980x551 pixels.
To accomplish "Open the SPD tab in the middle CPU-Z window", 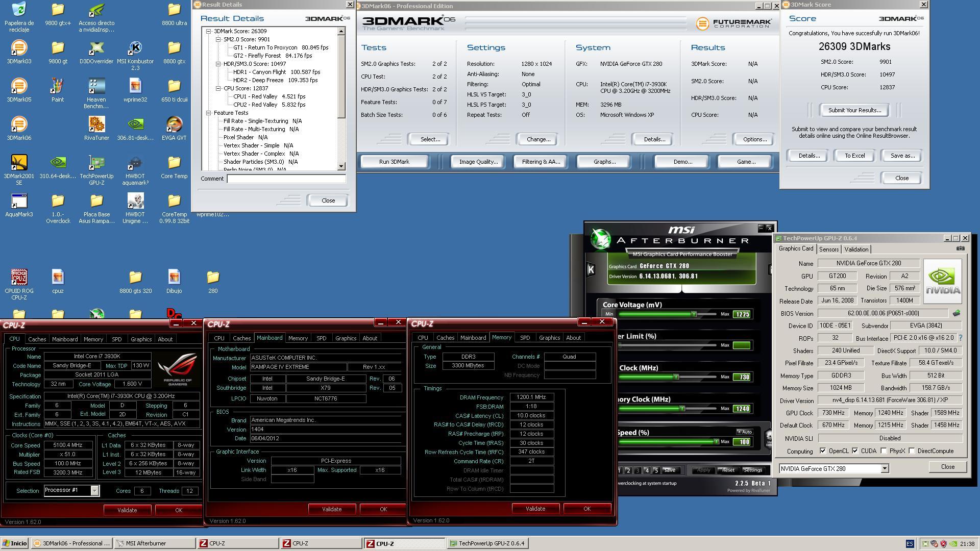I will coord(321,338).
